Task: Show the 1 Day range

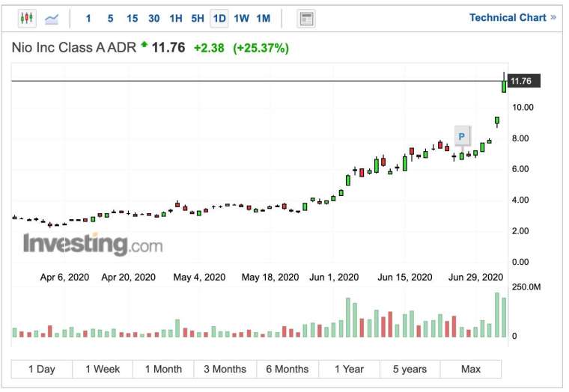Action: pos(42,369)
